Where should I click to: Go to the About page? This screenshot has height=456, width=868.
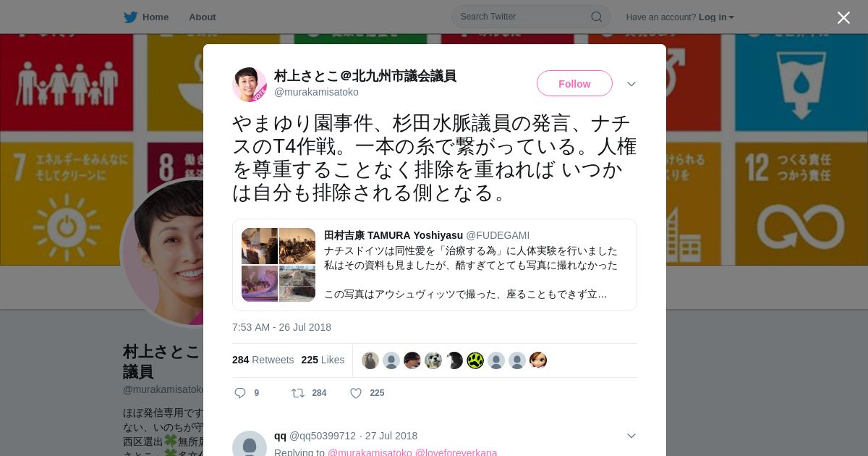[x=203, y=17]
